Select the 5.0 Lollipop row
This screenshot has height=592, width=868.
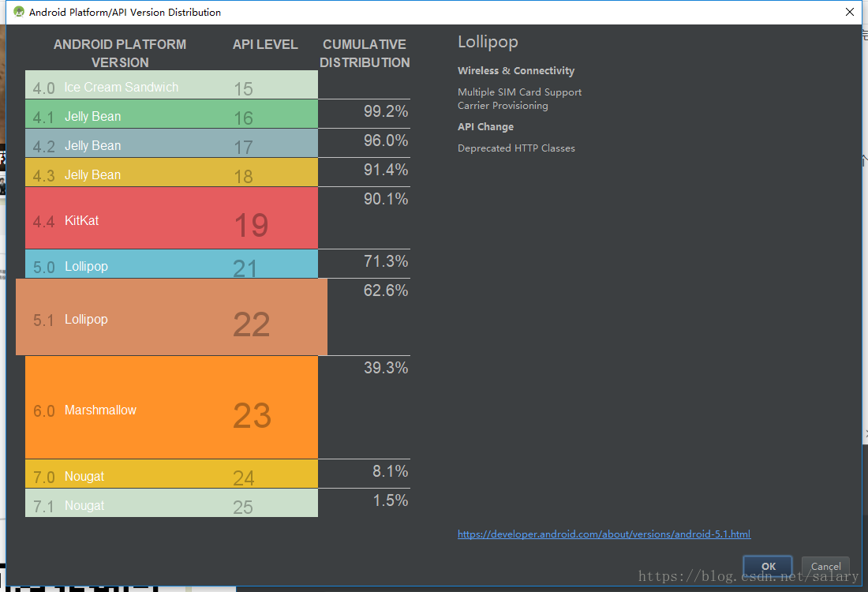pyautogui.click(x=171, y=264)
